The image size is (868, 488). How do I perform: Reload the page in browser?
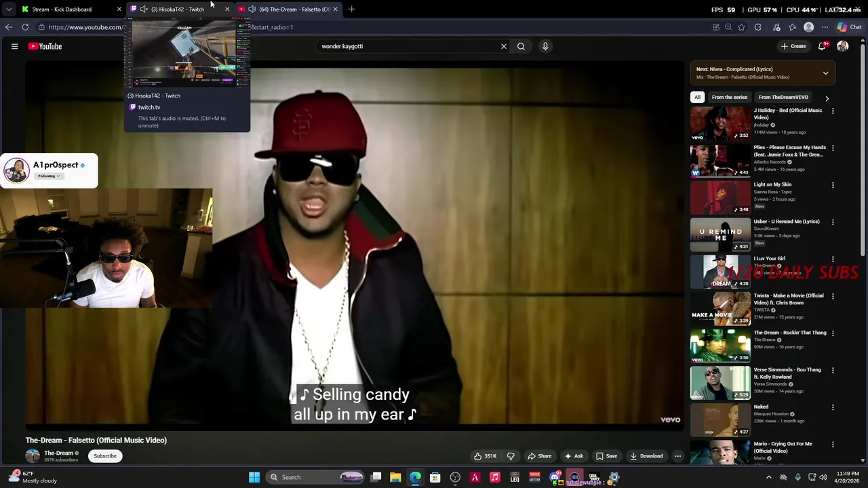(25, 27)
